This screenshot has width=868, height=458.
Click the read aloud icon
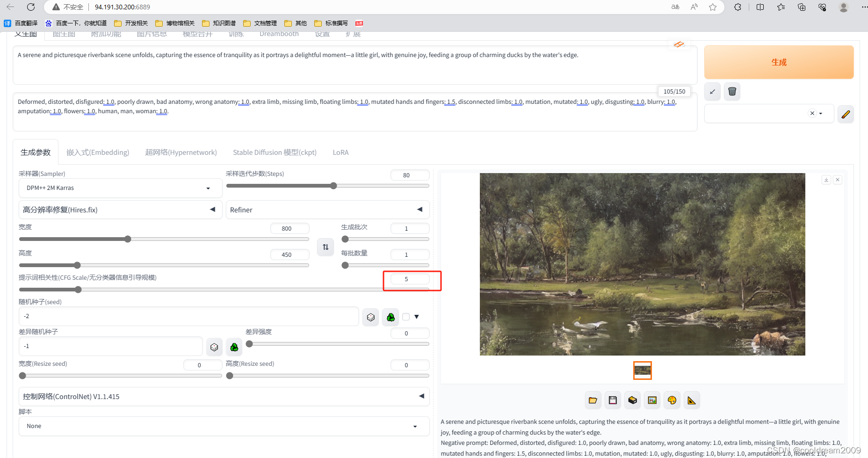click(694, 7)
